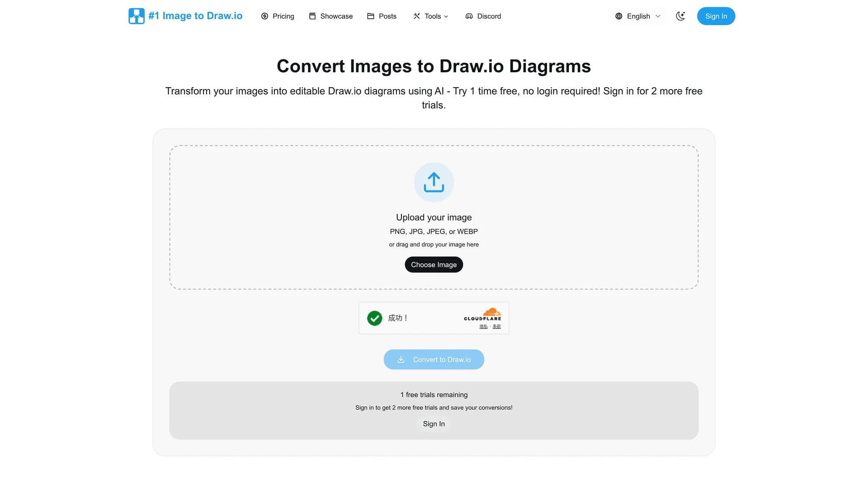Click the "PNG, JPG, JPEG, or WEBP" text

(434, 231)
